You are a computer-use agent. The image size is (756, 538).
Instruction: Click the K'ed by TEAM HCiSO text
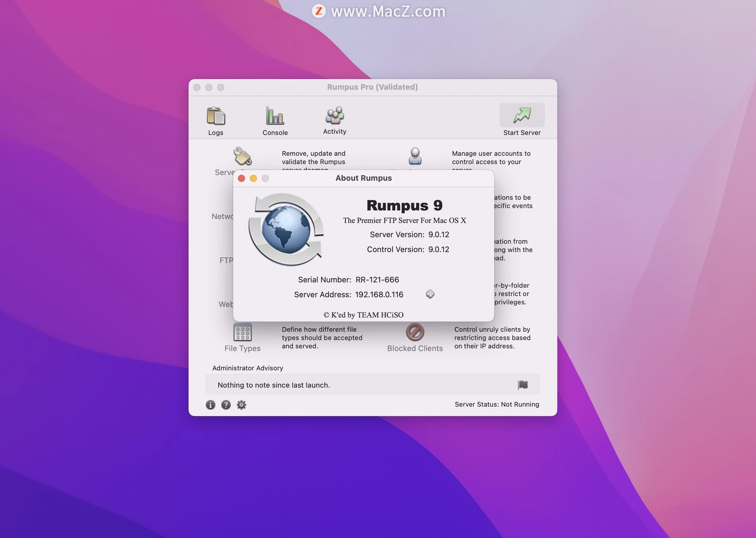point(363,315)
